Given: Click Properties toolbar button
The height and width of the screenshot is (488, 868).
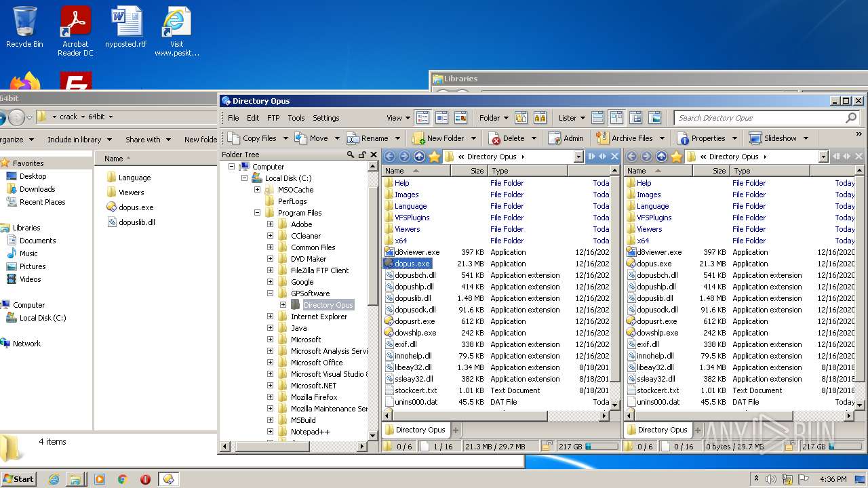Looking at the screenshot, I should point(701,138).
